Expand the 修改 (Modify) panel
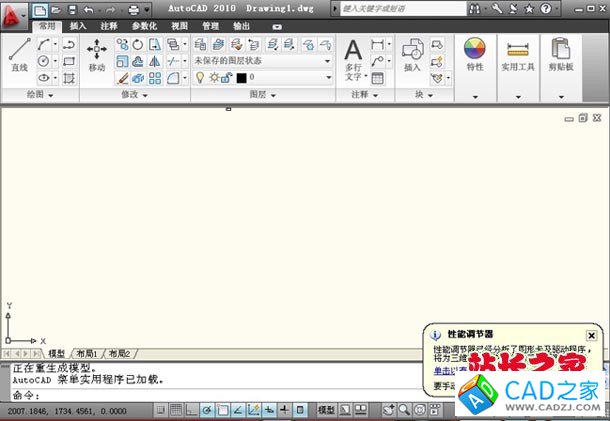 click(134, 95)
